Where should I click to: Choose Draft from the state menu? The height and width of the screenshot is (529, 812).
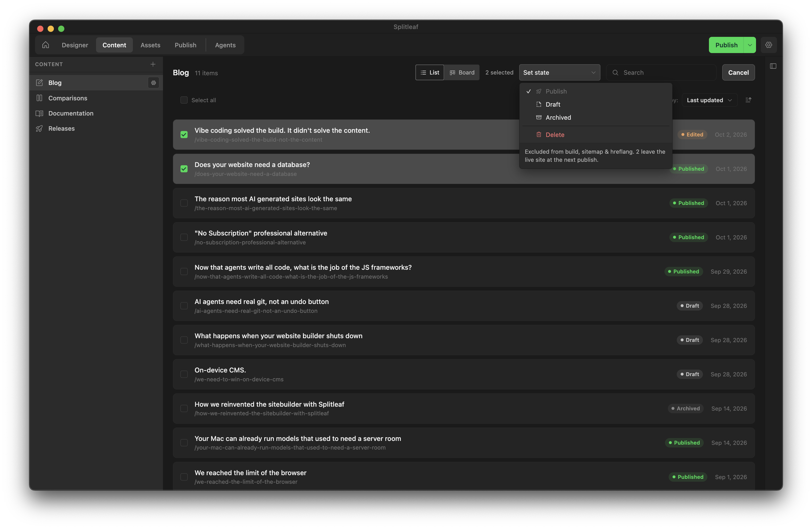[596, 105]
